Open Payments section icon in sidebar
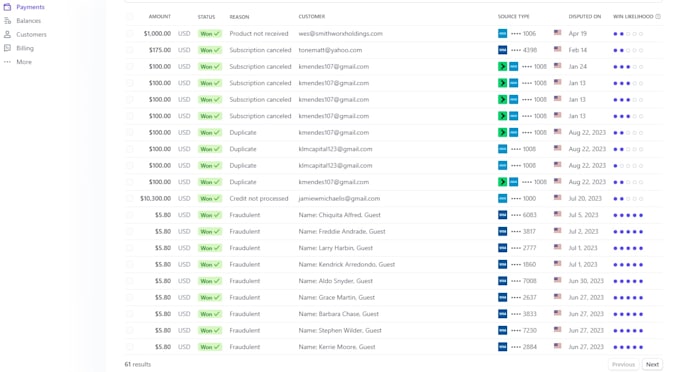 [x=7, y=7]
